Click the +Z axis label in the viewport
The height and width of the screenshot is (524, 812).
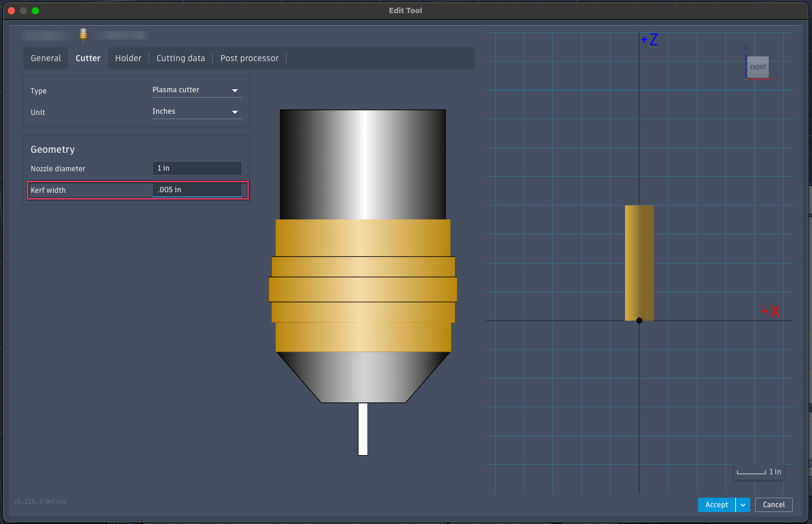pos(650,39)
